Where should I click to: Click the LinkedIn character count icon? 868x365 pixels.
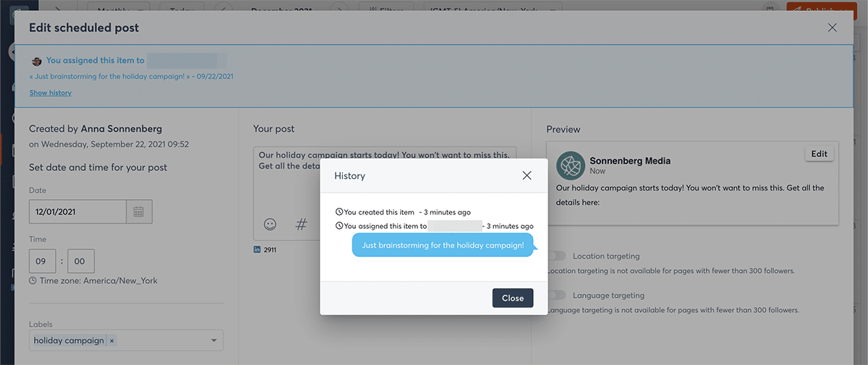pos(257,250)
